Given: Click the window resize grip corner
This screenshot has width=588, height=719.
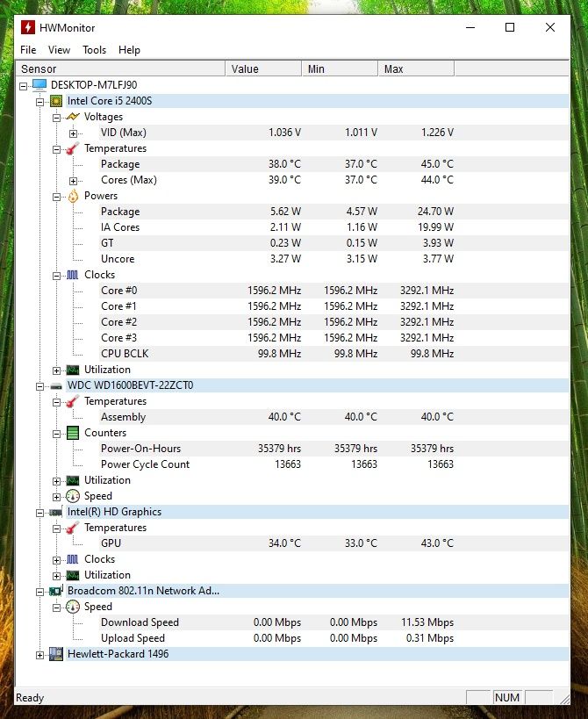Looking at the screenshot, I should tap(565, 699).
